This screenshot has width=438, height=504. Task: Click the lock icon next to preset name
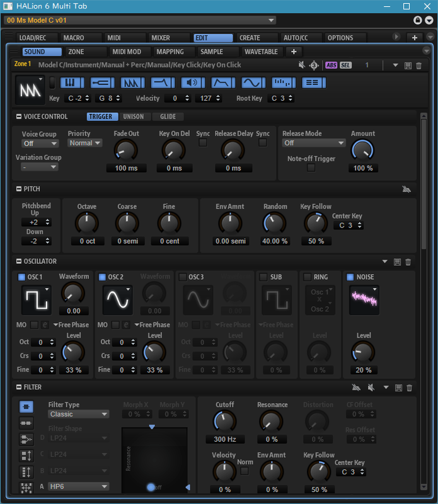tap(417, 20)
